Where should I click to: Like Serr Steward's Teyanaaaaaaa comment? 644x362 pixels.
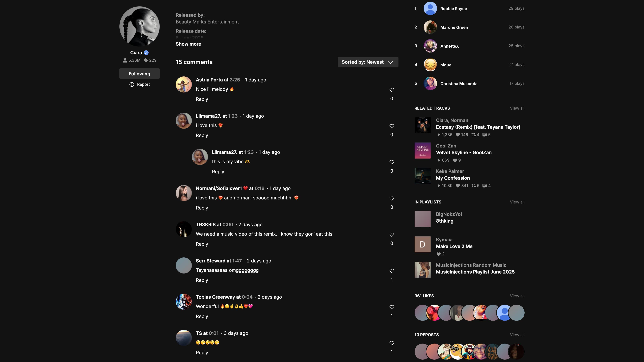click(391, 271)
